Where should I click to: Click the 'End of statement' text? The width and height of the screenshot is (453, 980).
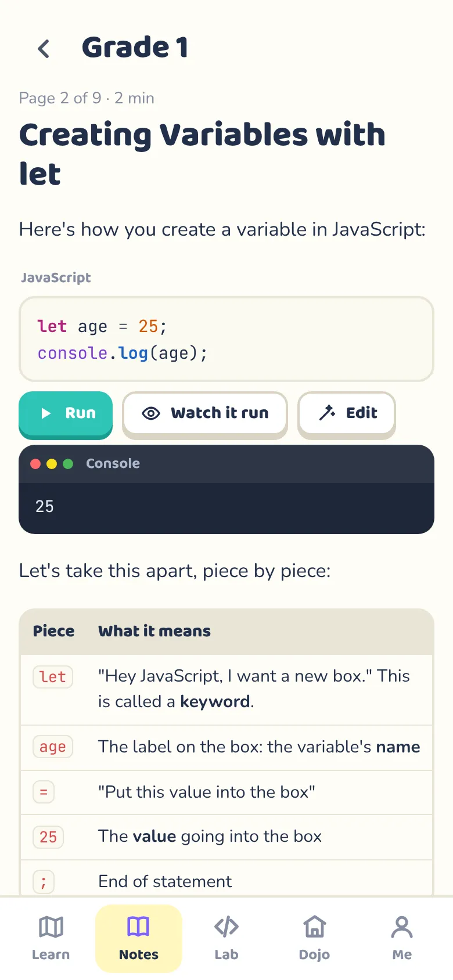click(x=165, y=881)
